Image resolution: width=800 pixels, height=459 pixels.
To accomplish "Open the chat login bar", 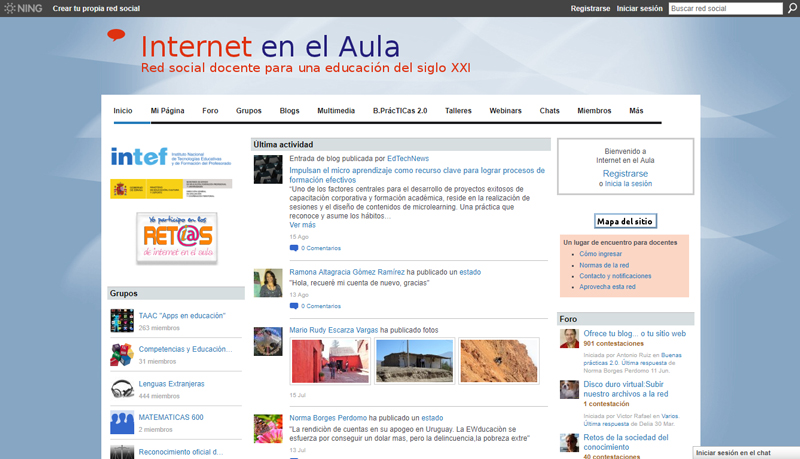I will click(x=745, y=453).
